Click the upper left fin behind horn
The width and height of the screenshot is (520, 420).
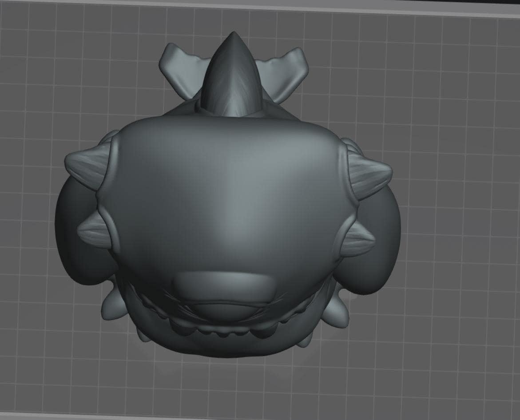coord(181,71)
